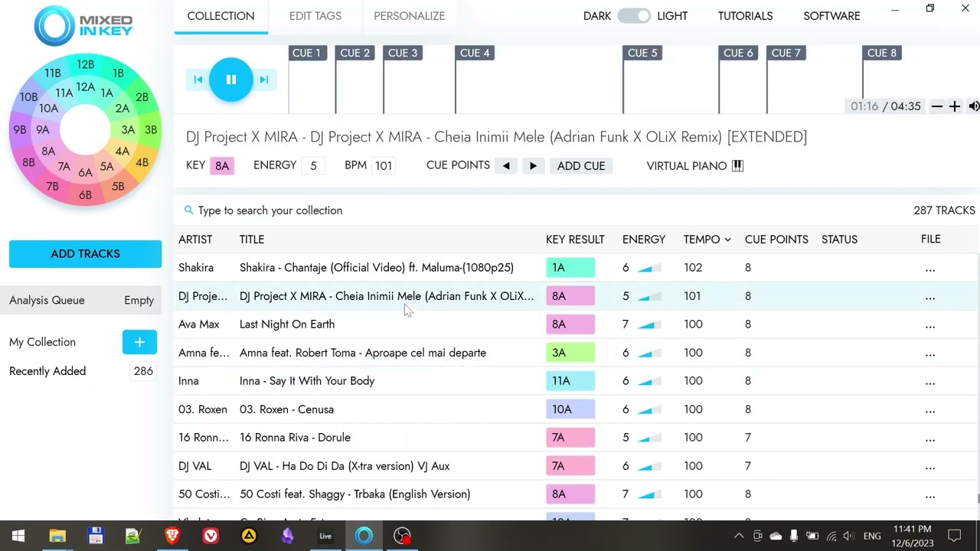Select 50 Costi feat. Shaggy - Trbaka row

[577, 494]
